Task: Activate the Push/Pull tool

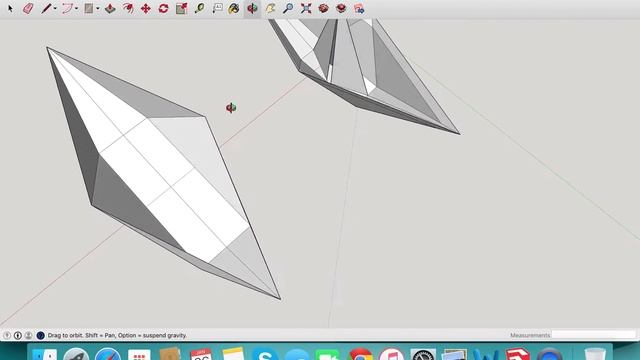Action: 110,8
